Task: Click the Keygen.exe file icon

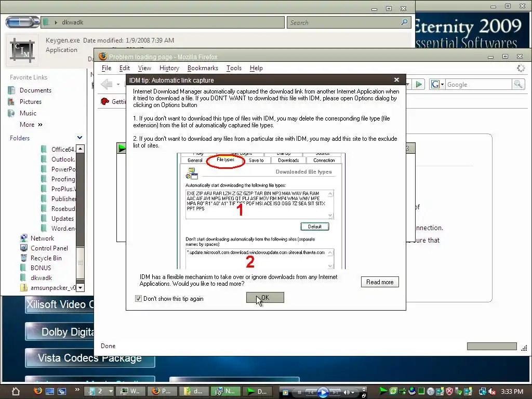Action: click(22, 51)
